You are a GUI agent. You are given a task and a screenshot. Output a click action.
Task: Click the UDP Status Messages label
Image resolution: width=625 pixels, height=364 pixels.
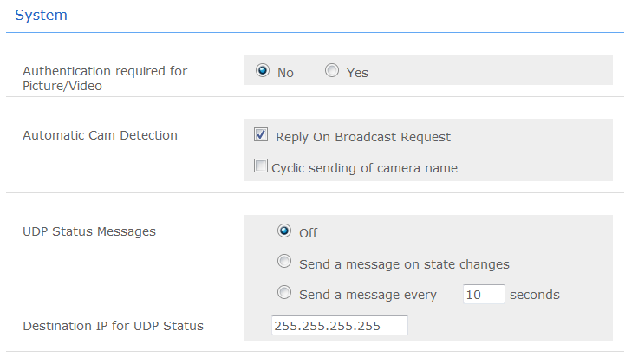(x=89, y=231)
